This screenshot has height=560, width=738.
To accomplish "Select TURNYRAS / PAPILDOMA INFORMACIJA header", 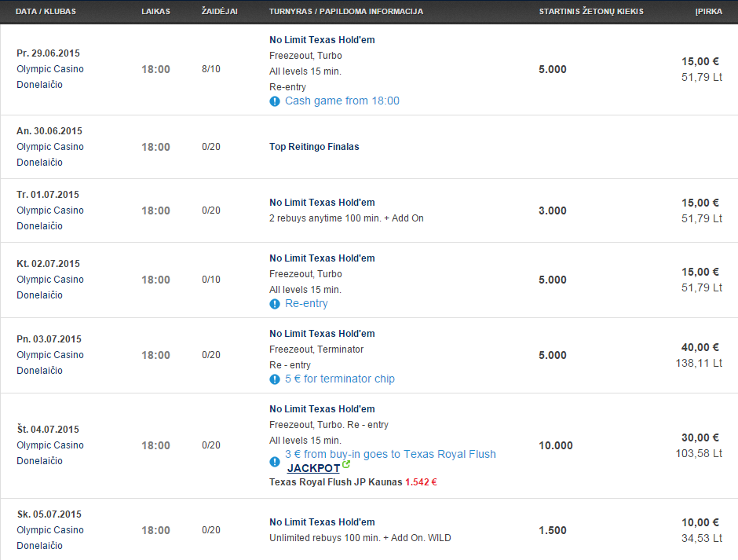I will [346, 11].
